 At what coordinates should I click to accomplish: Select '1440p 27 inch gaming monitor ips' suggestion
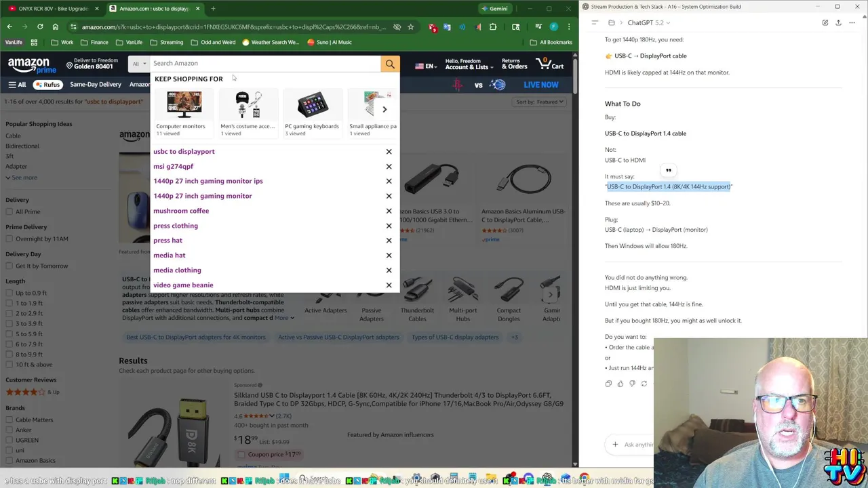pos(208,181)
